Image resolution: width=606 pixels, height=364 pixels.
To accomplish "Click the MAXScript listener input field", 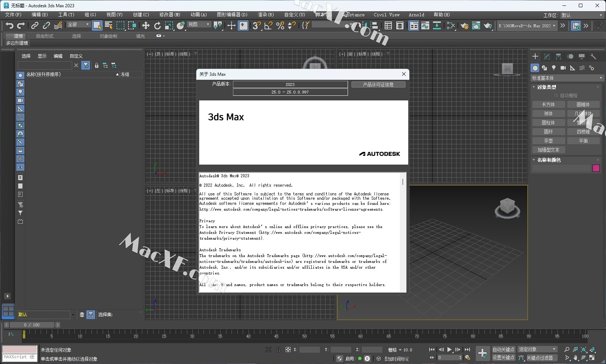I will click(20, 357).
